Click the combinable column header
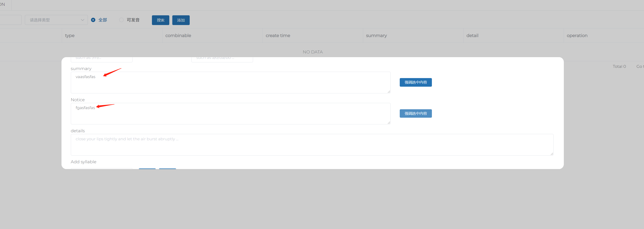Image resolution: width=644 pixels, height=229 pixels. [178, 35]
